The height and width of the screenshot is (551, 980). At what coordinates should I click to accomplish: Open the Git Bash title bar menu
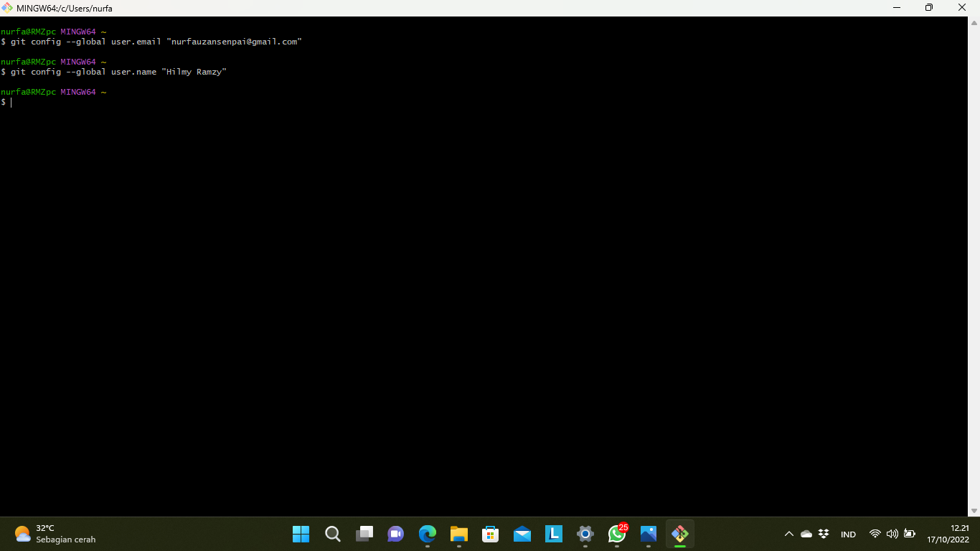tap(8, 8)
